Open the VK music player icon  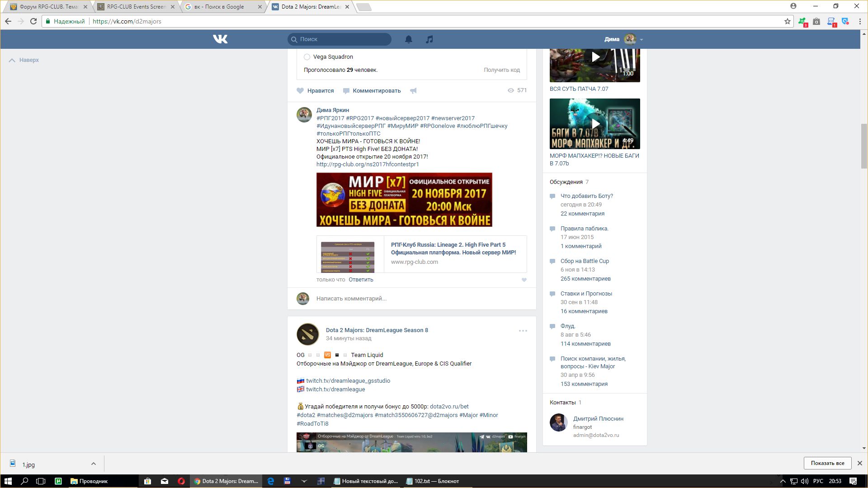coord(429,39)
